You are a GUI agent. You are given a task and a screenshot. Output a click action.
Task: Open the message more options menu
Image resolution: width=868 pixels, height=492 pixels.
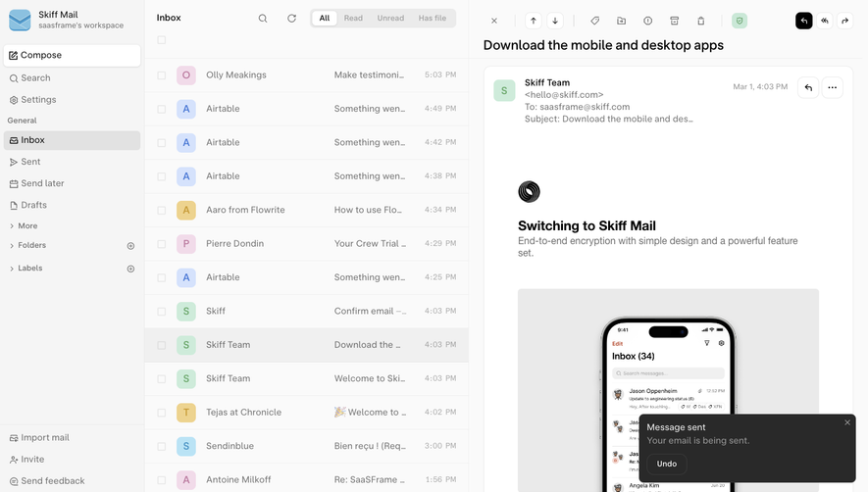point(832,87)
